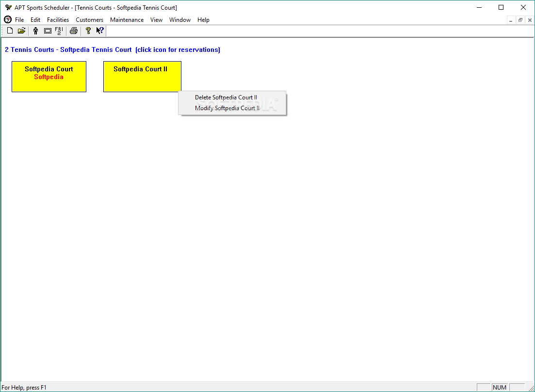Click the NUM indicator in status bar

coord(500,388)
